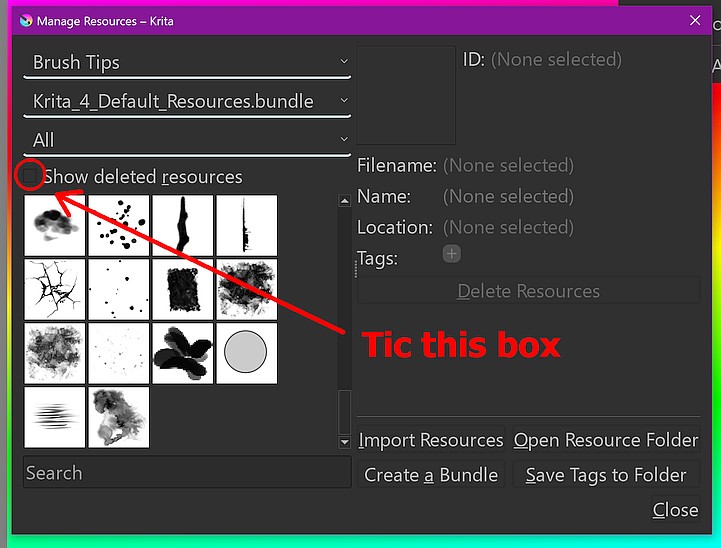Select the large ink splatter dots brush tip

tap(119, 225)
